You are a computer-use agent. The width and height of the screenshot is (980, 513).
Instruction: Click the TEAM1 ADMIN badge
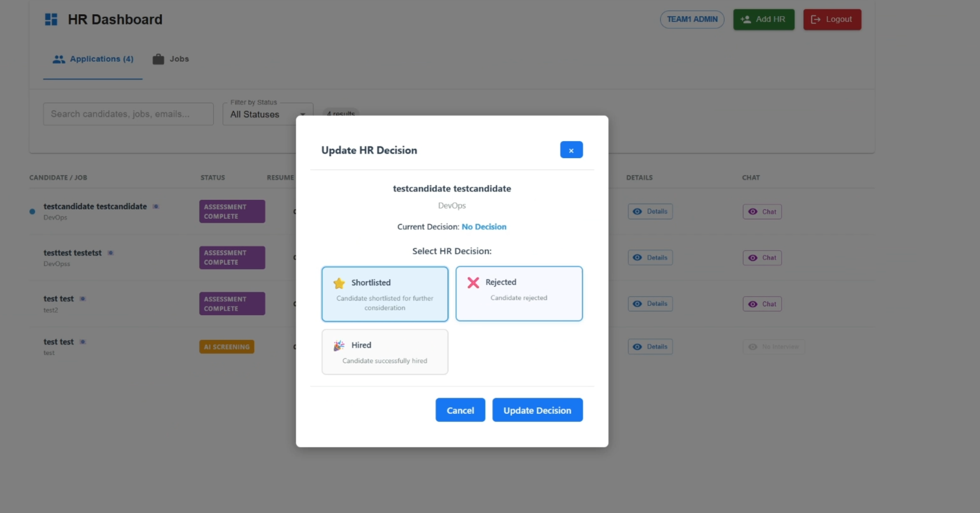pos(692,19)
